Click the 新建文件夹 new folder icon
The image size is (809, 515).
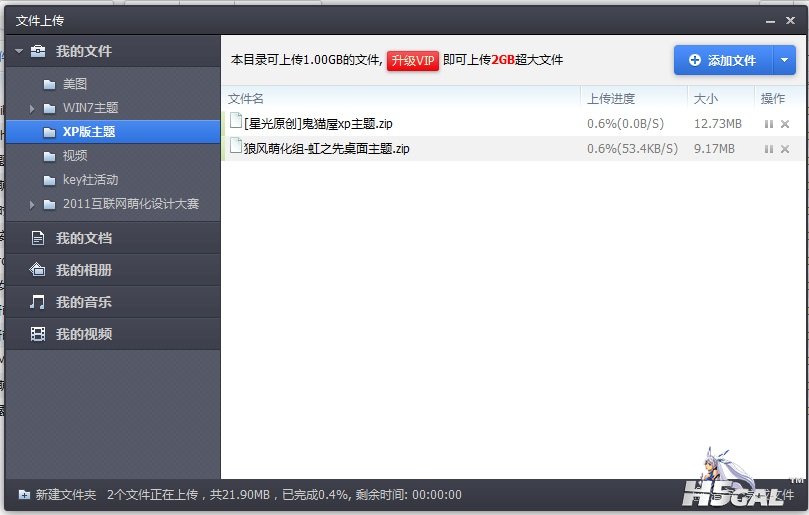[24, 495]
